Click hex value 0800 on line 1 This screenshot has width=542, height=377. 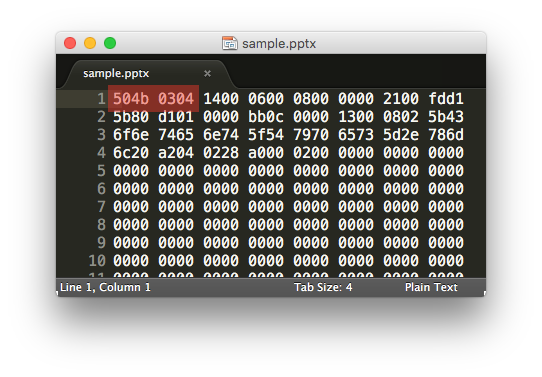pyautogui.click(x=311, y=99)
